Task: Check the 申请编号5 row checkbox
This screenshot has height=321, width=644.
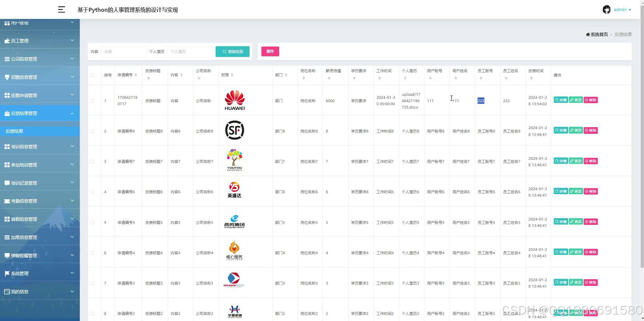Action: 93,223
